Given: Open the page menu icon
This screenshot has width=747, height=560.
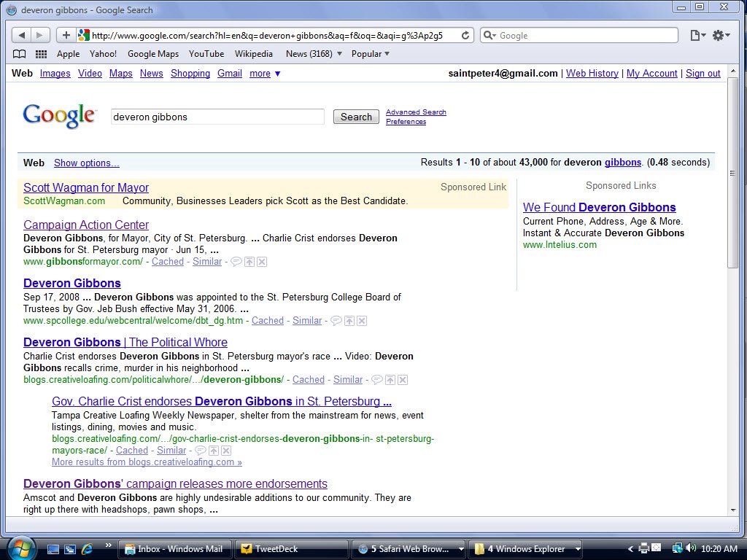Looking at the screenshot, I should [x=698, y=35].
